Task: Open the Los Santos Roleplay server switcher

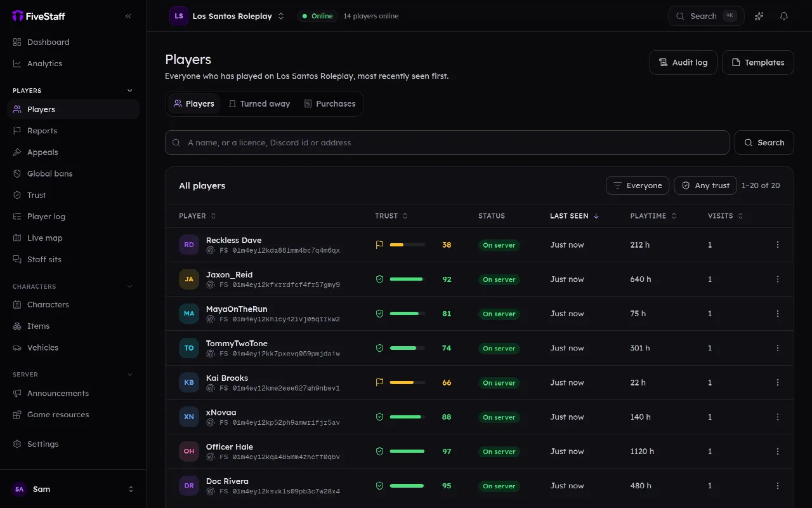Action: [228, 16]
